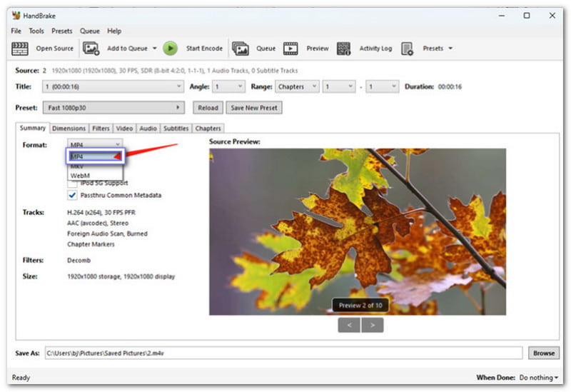Open the Queue menu
The height and width of the screenshot is (392, 571).
coord(90,31)
